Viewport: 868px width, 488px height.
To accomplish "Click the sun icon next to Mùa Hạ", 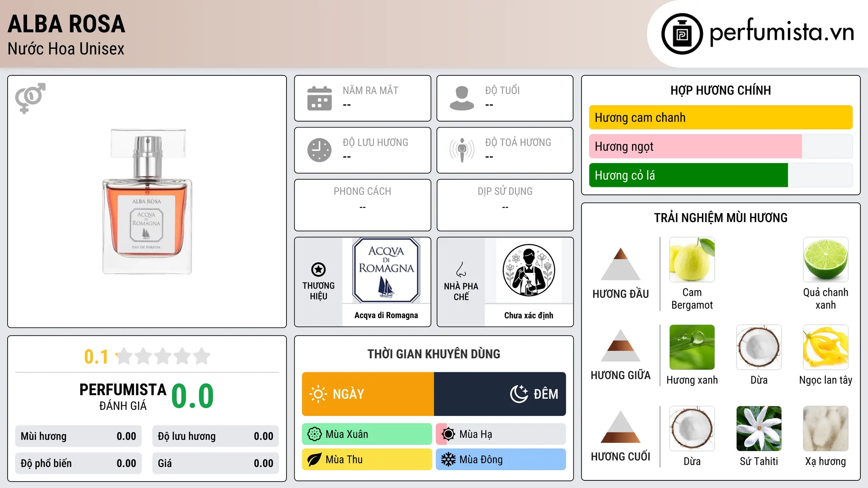I will click(448, 434).
